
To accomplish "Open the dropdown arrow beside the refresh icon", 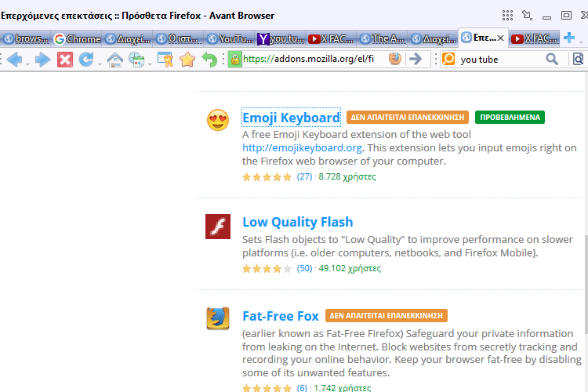I will pyautogui.click(x=100, y=64).
